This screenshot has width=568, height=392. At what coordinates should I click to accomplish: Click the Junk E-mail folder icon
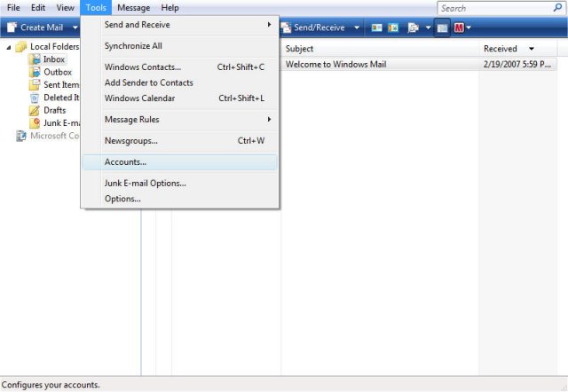coord(35,123)
